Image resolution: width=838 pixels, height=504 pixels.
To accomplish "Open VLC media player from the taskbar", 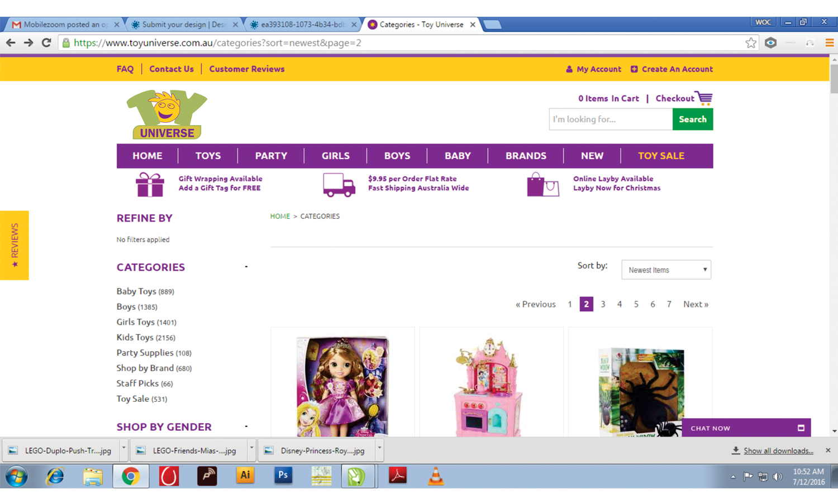I will coord(436,476).
